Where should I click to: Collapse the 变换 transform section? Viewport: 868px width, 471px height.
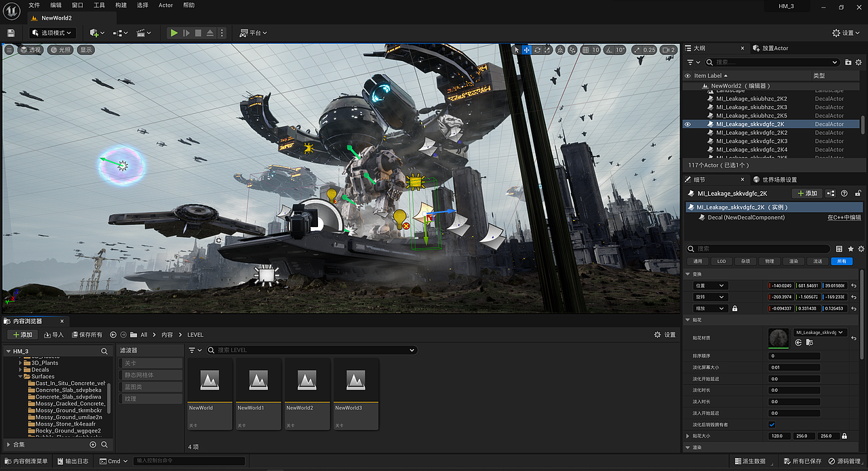coord(688,274)
